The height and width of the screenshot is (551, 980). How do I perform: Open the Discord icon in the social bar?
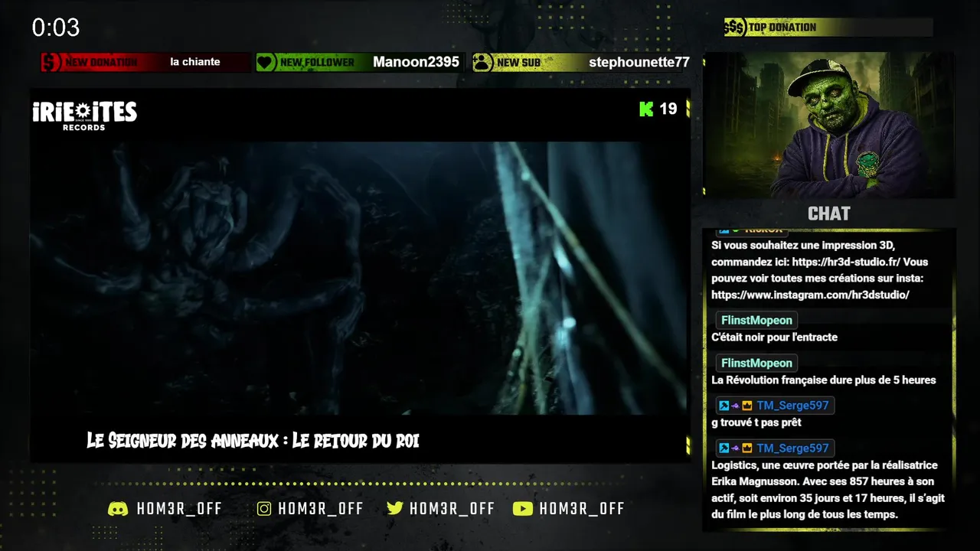(x=118, y=509)
